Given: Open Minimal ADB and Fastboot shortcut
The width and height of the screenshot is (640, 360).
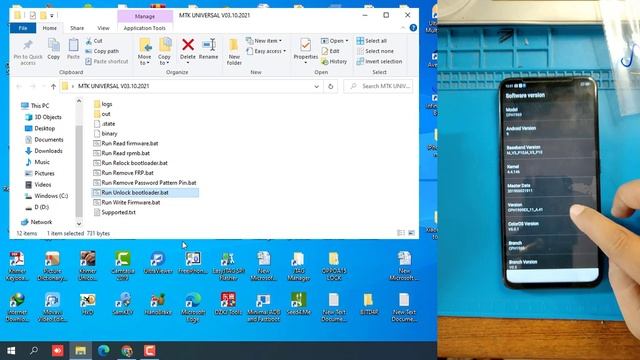Looking at the screenshot, I should [263, 307].
